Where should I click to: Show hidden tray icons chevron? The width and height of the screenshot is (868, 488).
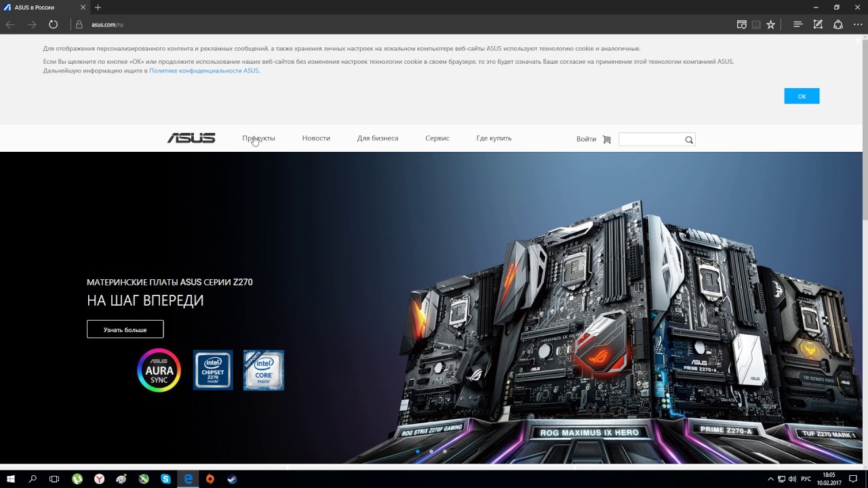[x=770, y=479]
